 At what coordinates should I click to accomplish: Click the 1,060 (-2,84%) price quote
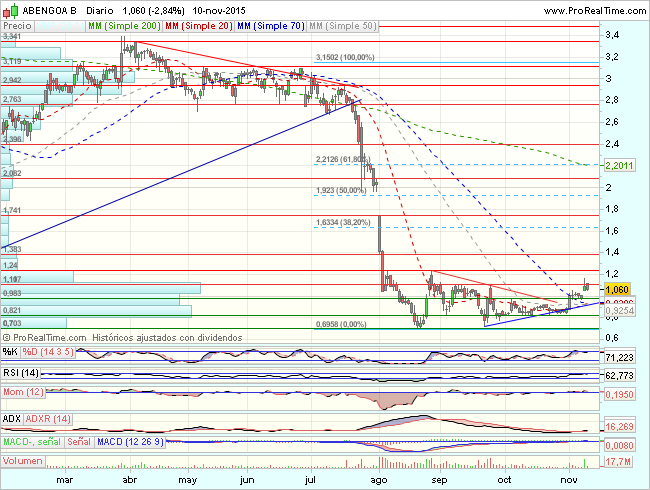[x=153, y=11]
